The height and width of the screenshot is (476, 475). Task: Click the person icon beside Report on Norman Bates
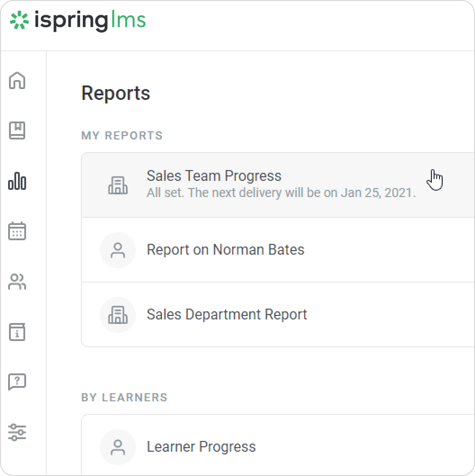pos(118,250)
